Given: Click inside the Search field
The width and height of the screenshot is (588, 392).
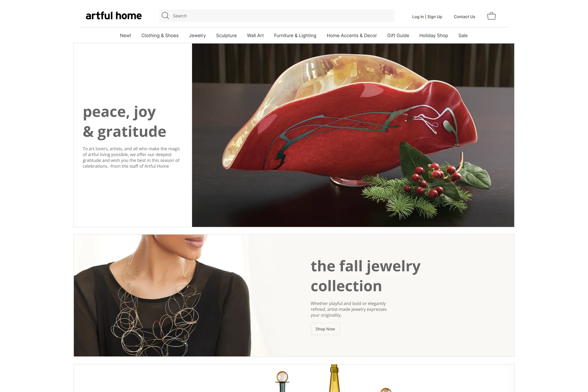Looking at the screenshot, I should click(x=277, y=16).
